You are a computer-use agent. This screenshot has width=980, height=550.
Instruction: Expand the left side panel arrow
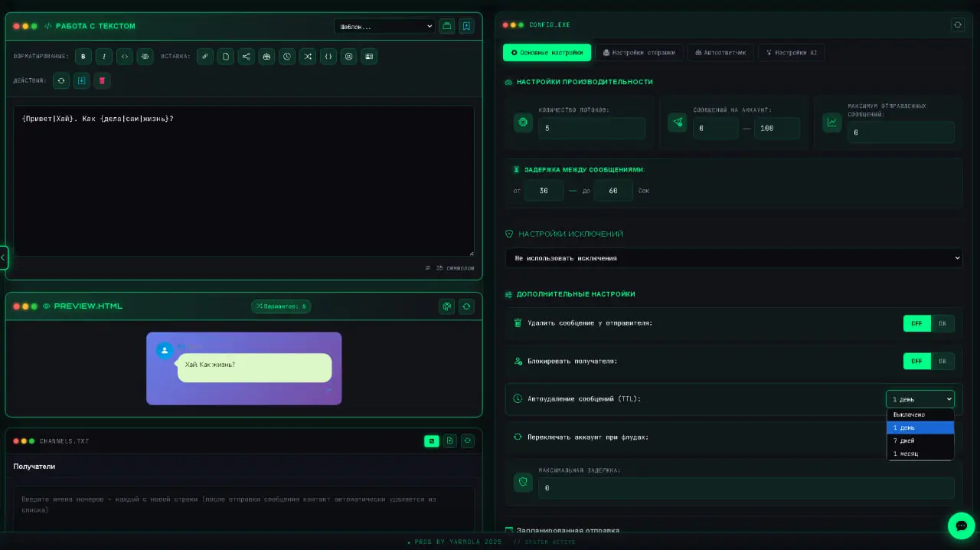(x=3, y=257)
